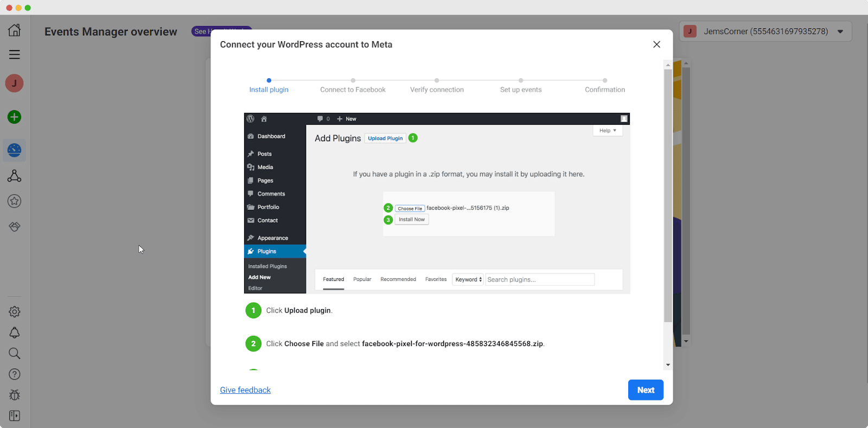Image resolution: width=868 pixels, height=428 pixels.
Task: Click the dialog vertical scrollbar thumb
Action: coord(668,195)
